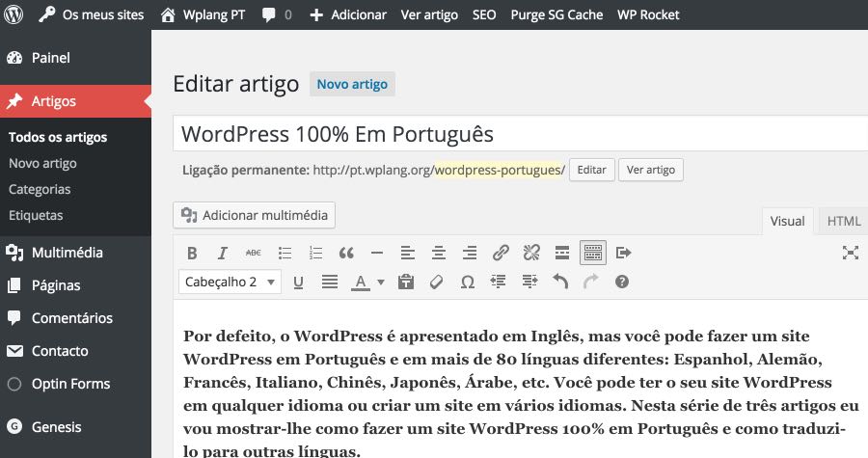This screenshot has height=458, width=868.
Task: Insert or edit link
Action: [501, 253]
